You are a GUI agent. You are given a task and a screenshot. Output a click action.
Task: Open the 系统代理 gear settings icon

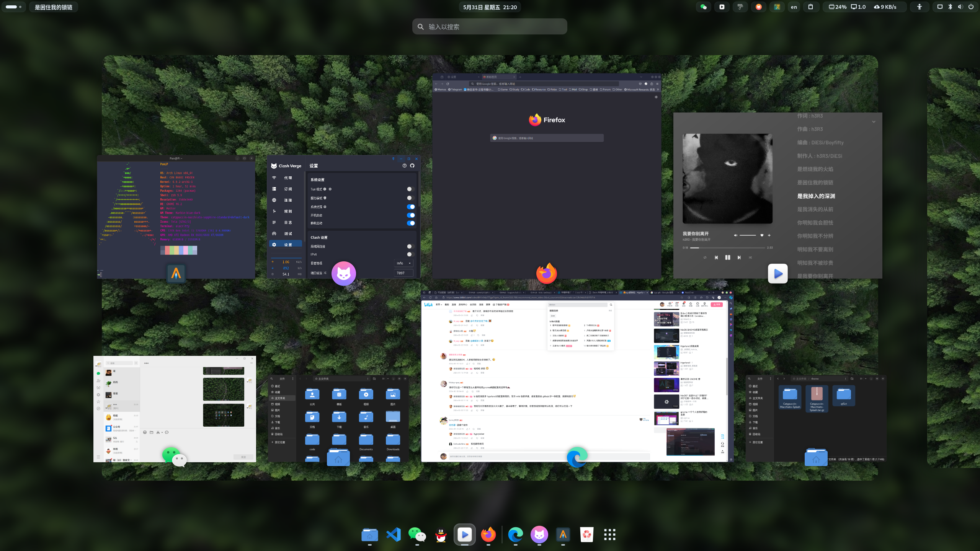pyautogui.click(x=325, y=207)
